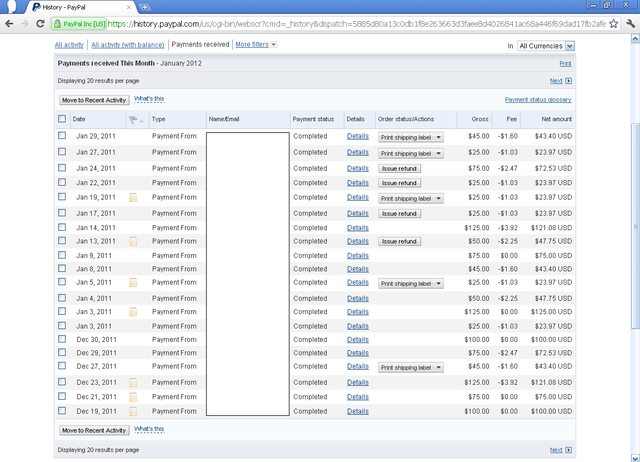Screen dimensions: 640x462
Task: Open the note icon for Jan 19, 2011
Action: 133,198
